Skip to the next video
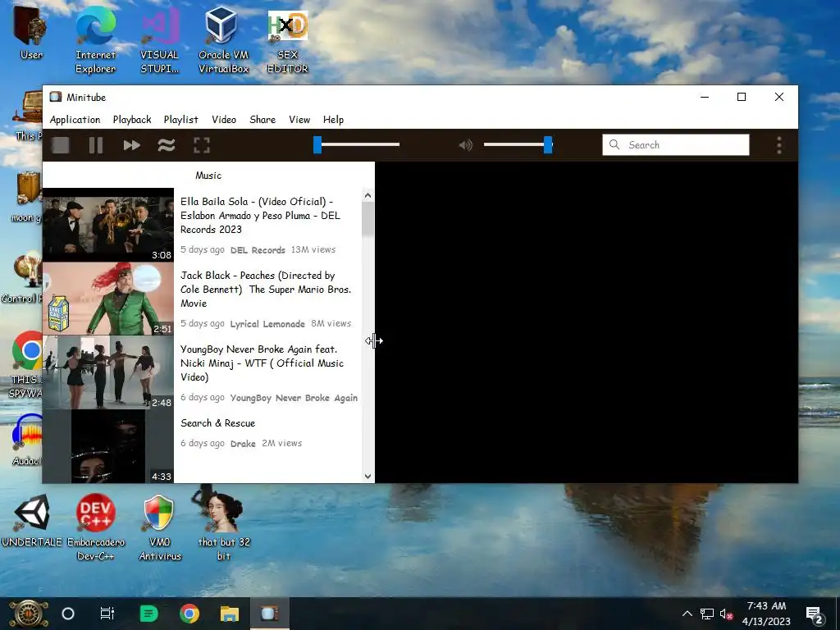The width and height of the screenshot is (840, 630). (131, 145)
